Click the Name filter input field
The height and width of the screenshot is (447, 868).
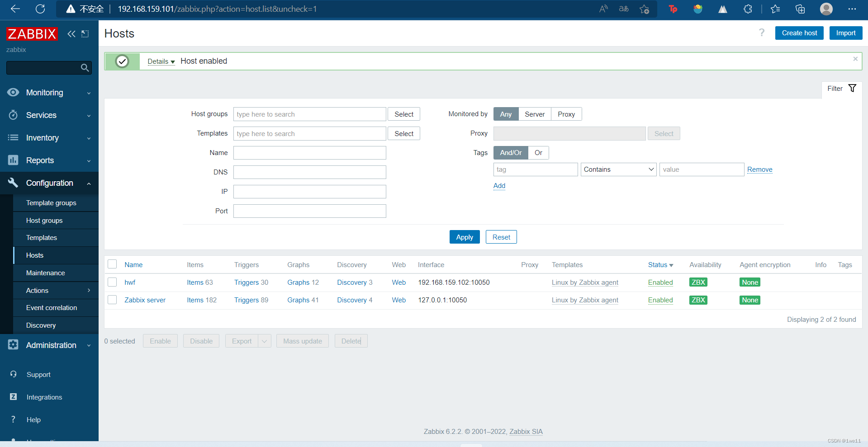point(310,153)
